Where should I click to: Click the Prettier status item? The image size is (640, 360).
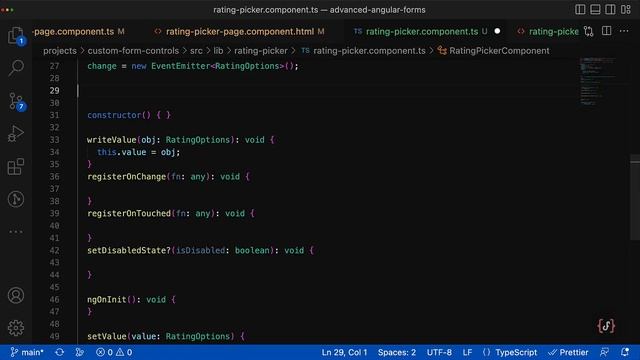click(x=568, y=352)
